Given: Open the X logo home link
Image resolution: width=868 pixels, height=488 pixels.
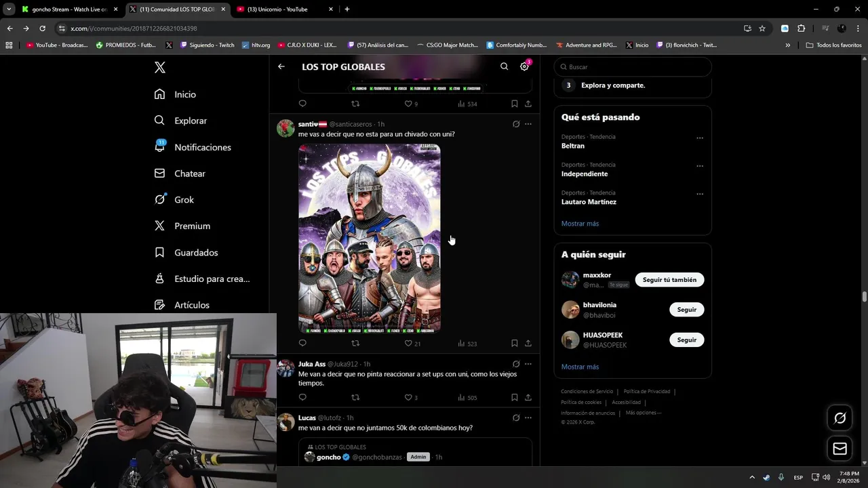Looking at the screenshot, I should tap(159, 67).
